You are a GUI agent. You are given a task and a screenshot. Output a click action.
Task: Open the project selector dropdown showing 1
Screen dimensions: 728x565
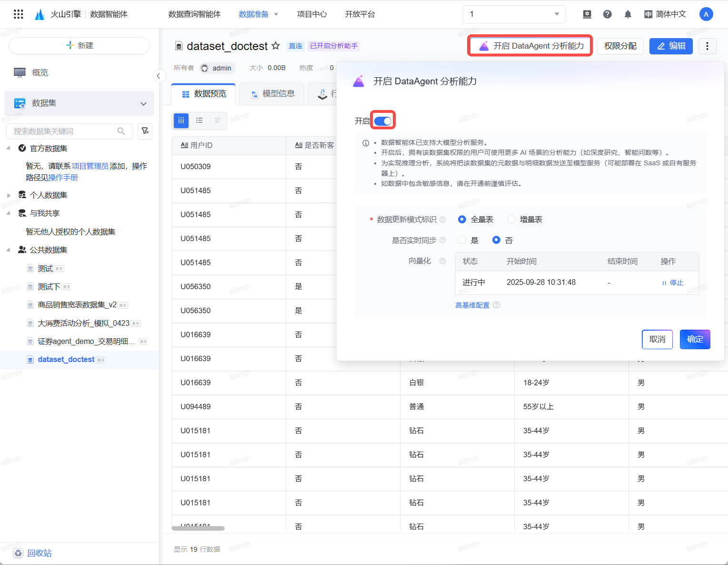(x=514, y=14)
